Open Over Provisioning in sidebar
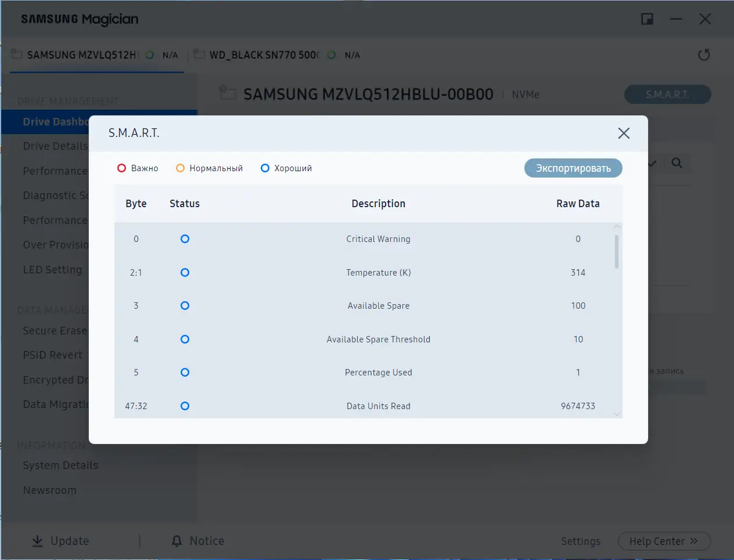 point(56,245)
